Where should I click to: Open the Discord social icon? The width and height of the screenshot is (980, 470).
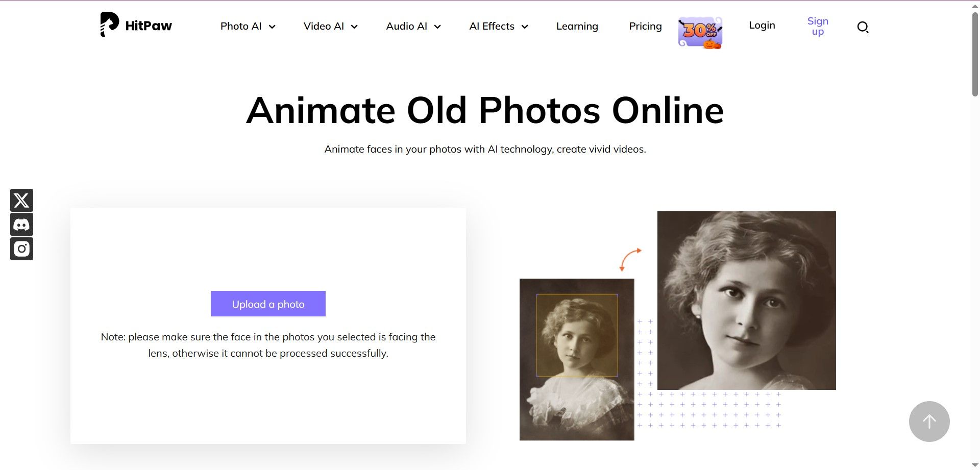21,225
